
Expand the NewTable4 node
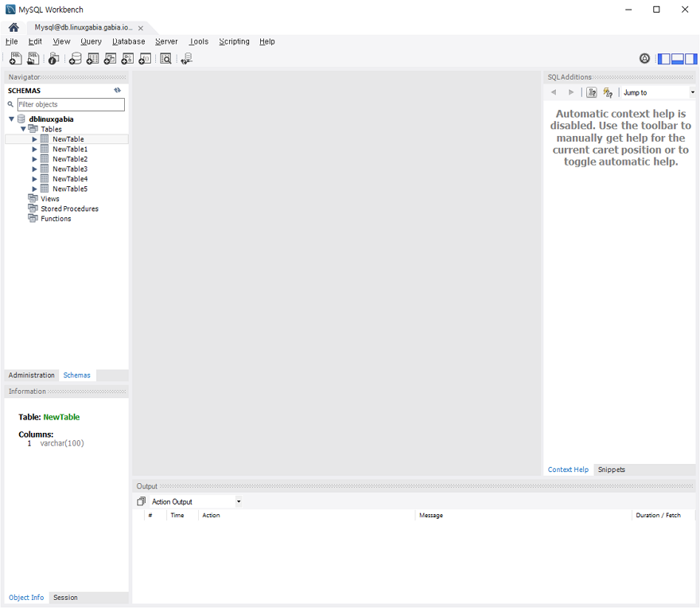point(34,179)
